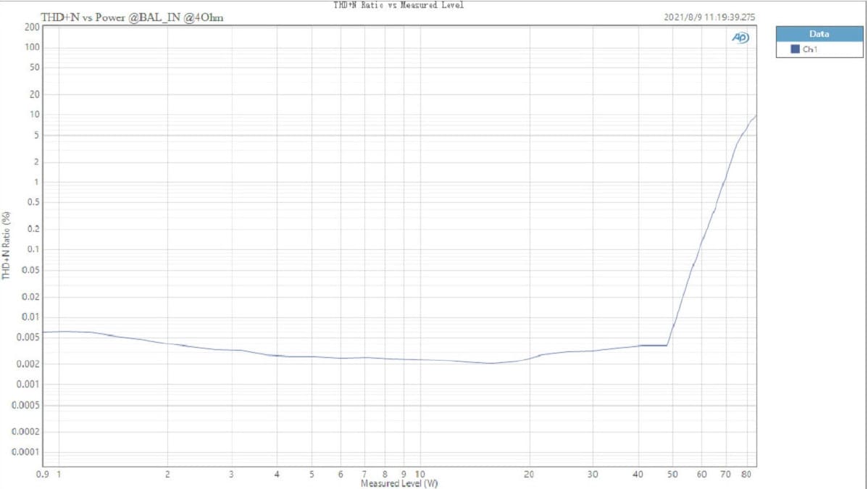Click the 9 tick on the horizontal axis

[404, 474]
